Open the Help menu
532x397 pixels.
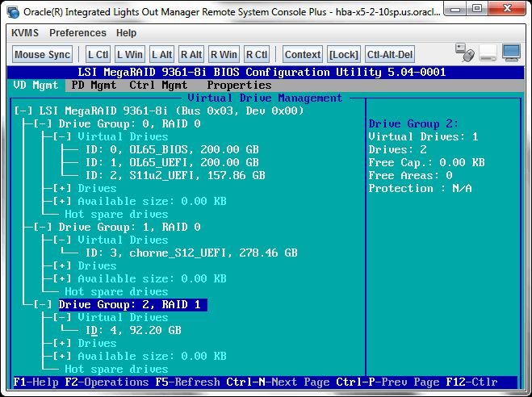(x=126, y=33)
